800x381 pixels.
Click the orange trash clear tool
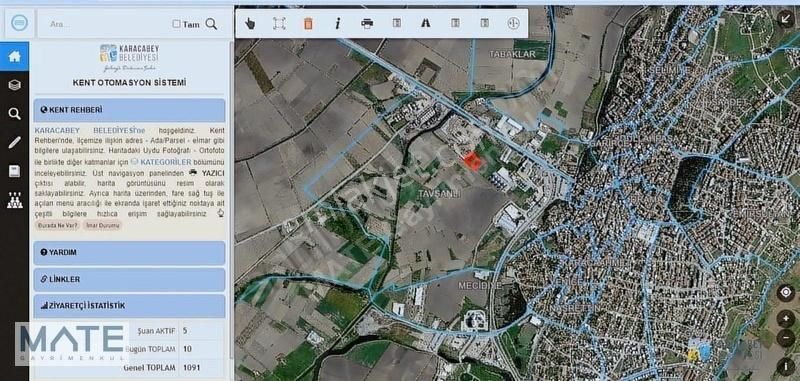click(308, 23)
